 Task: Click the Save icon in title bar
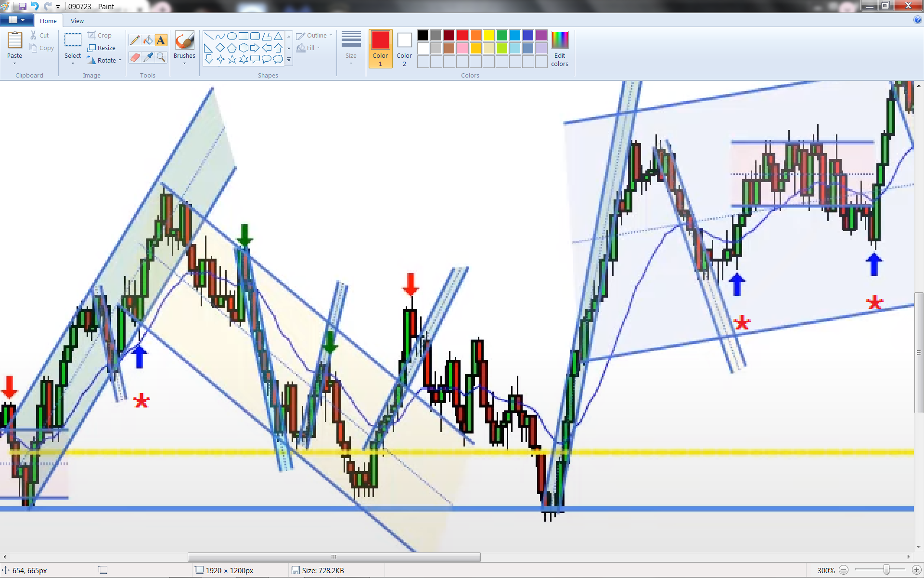click(22, 6)
